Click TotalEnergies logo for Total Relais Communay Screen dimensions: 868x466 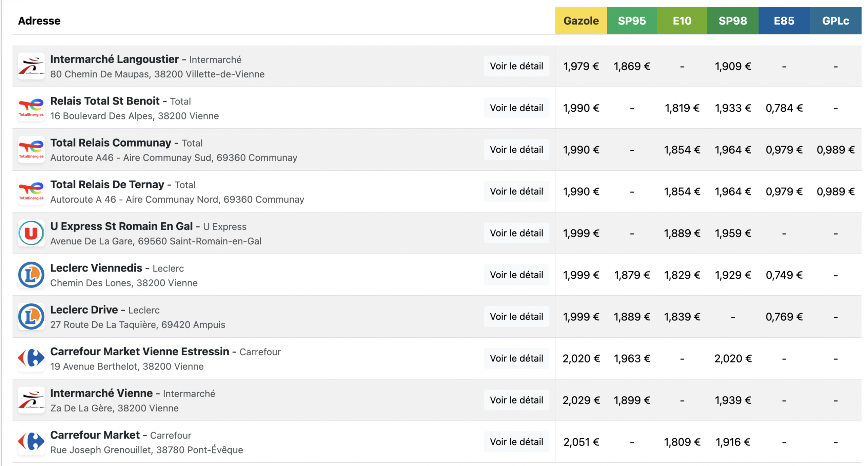click(31, 150)
